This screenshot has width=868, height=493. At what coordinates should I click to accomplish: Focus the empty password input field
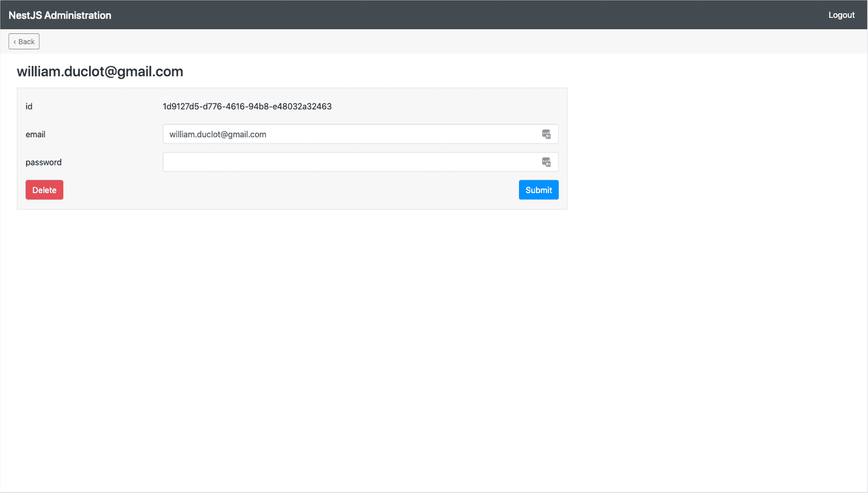(x=361, y=162)
